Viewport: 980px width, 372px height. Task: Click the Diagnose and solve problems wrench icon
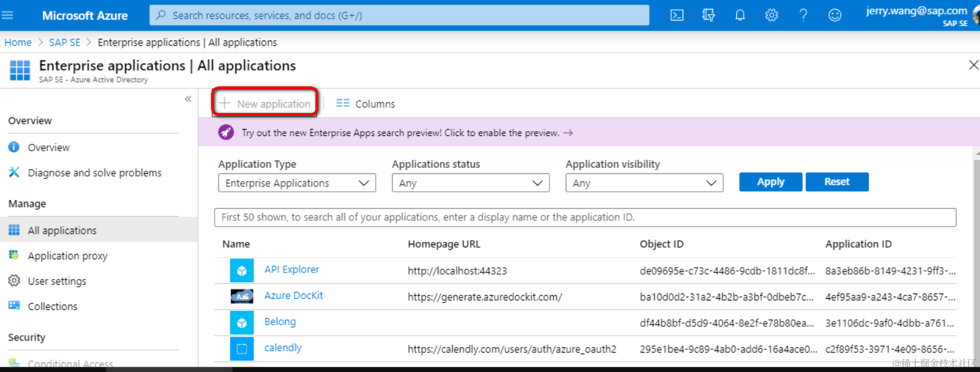pyautogui.click(x=14, y=172)
